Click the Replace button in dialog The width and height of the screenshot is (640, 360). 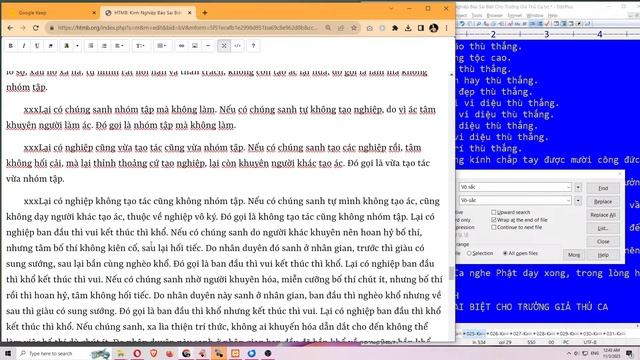[x=603, y=202]
